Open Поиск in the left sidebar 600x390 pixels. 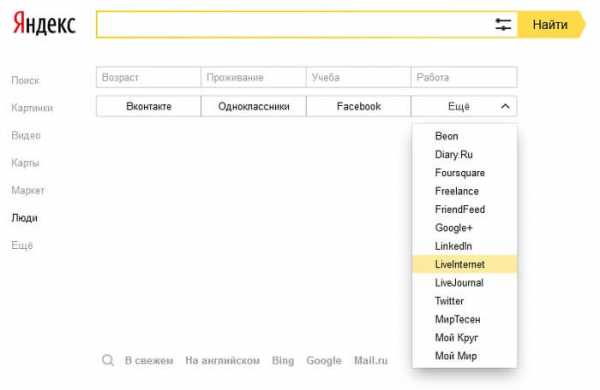pos(25,80)
